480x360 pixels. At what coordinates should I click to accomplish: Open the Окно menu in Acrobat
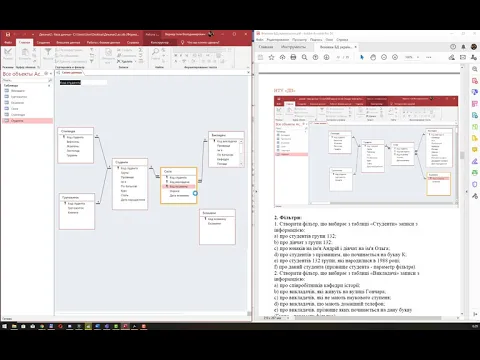(329, 40)
